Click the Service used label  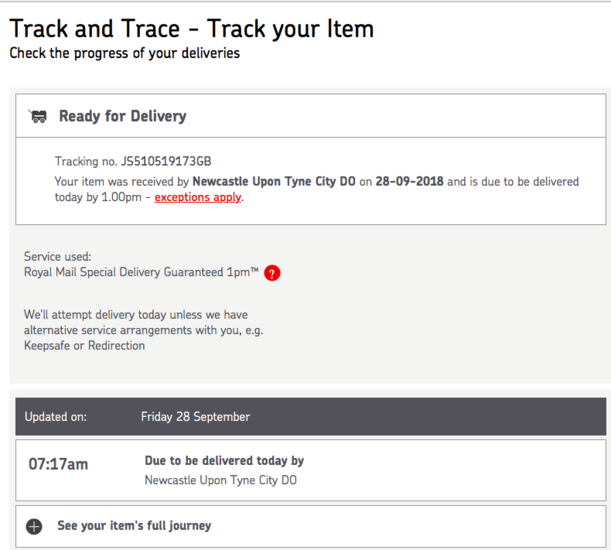pos(58,256)
